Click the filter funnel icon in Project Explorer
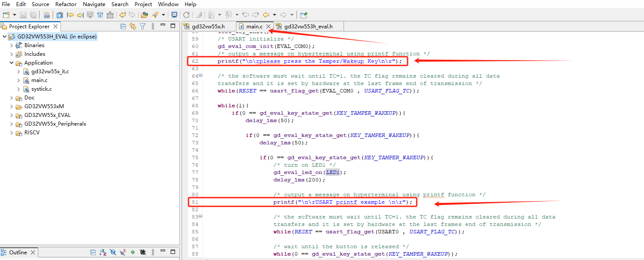644x260 pixels. point(142,26)
